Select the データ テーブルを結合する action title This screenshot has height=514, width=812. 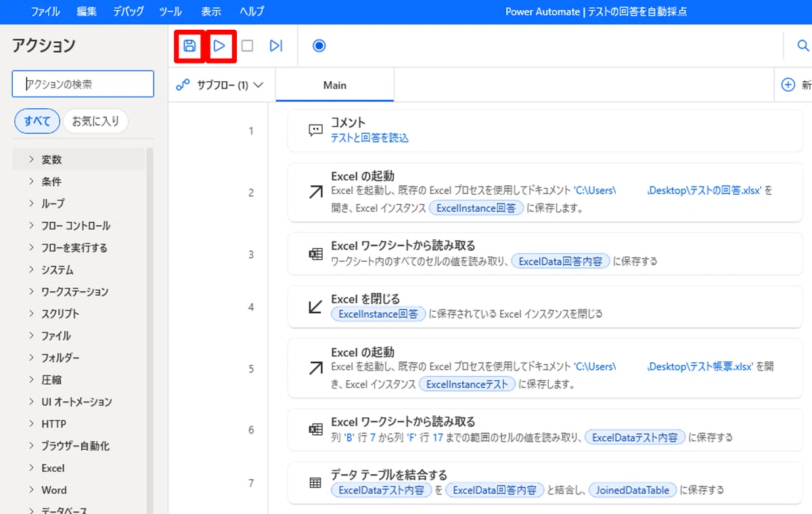click(389, 475)
